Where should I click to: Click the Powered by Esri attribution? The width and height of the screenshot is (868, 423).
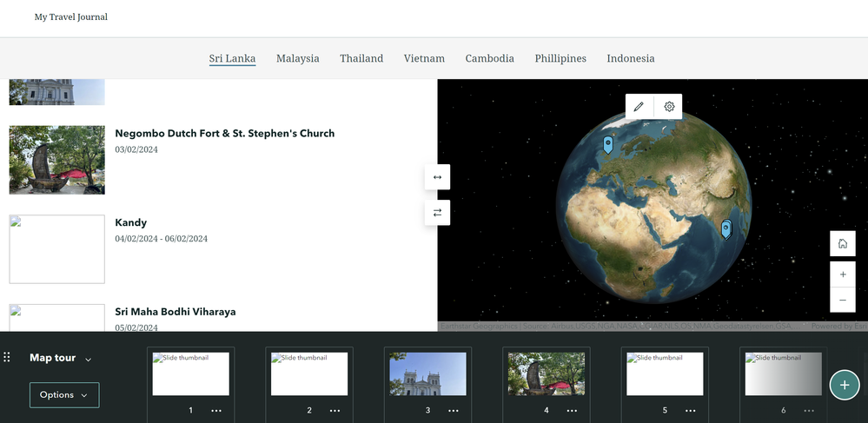click(x=838, y=327)
